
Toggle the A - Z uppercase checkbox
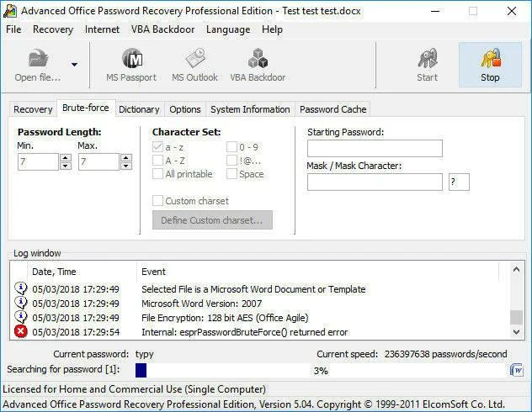(x=157, y=161)
